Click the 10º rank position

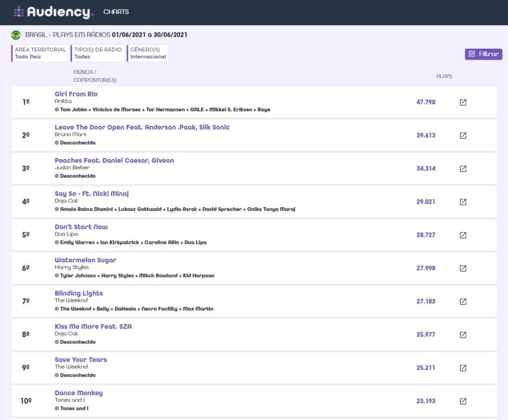26,401
